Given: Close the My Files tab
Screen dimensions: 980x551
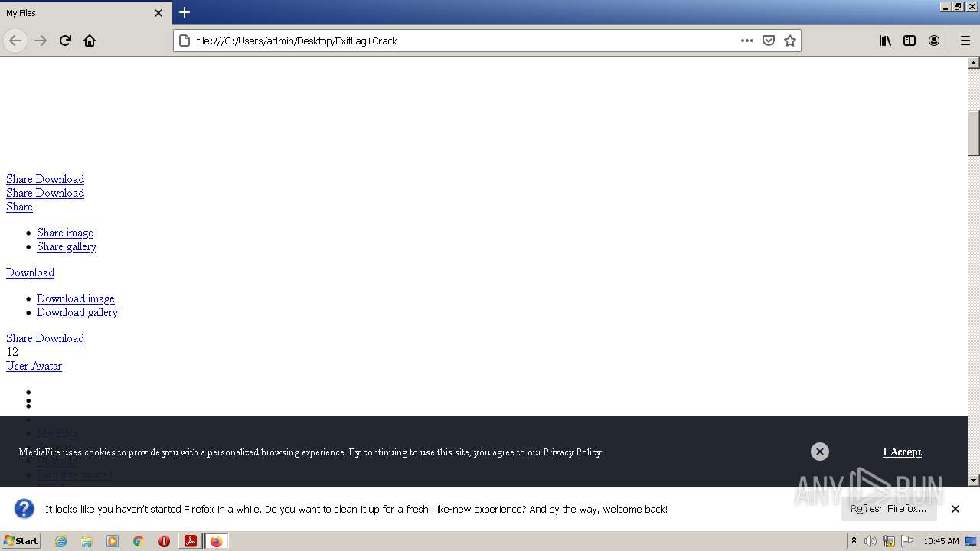Looking at the screenshot, I should click(158, 13).
